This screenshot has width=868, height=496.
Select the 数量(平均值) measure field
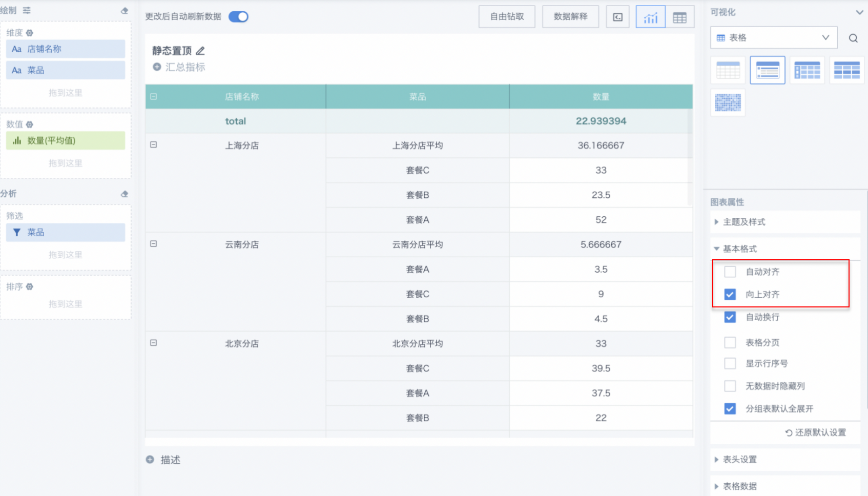point(66,140)
